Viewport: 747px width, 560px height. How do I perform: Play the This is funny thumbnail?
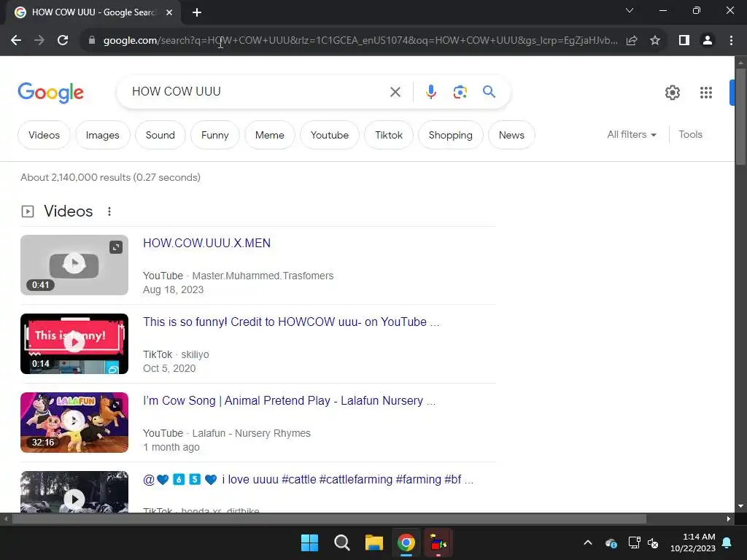[x=74, y=344]
